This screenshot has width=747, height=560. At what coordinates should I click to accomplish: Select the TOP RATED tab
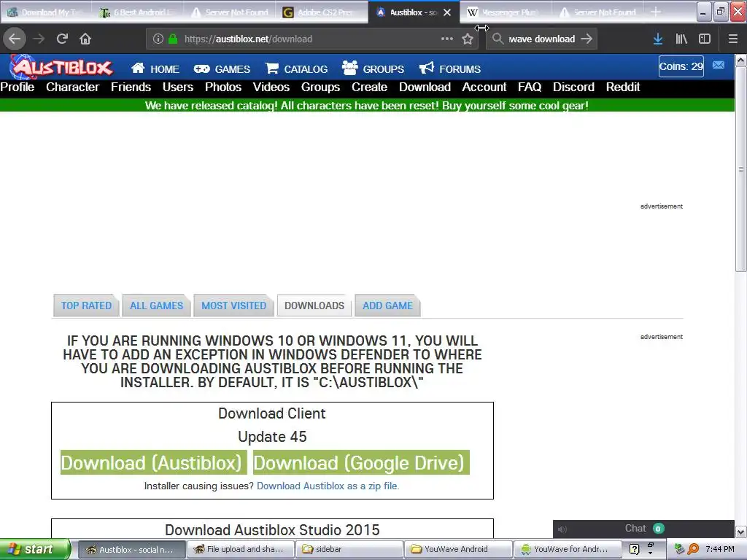86,306
